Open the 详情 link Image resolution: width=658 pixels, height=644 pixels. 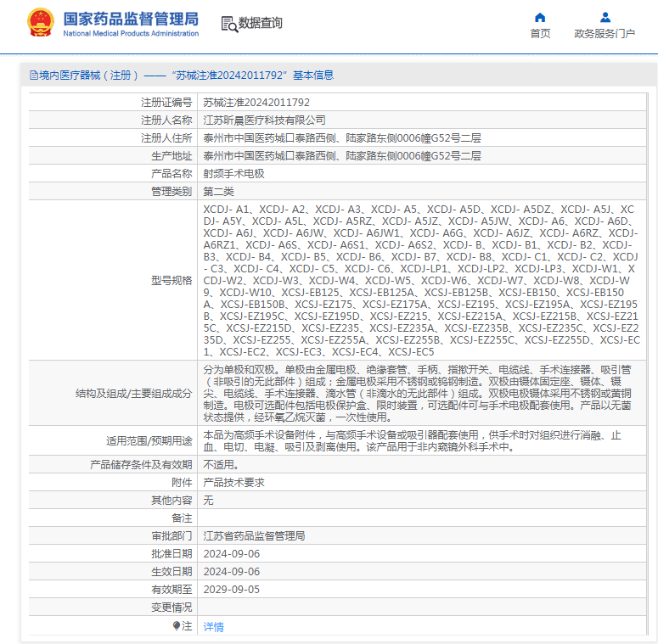[x=214, y=626]
